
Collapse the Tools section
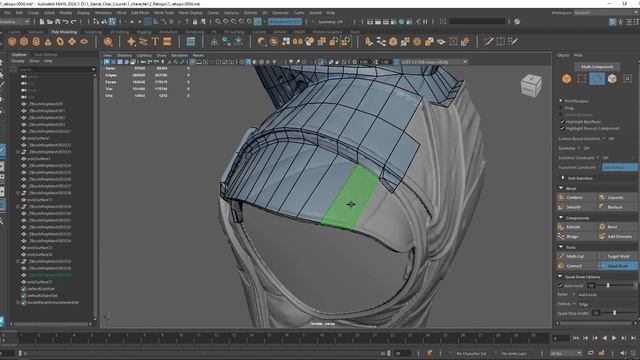(561, 247)
